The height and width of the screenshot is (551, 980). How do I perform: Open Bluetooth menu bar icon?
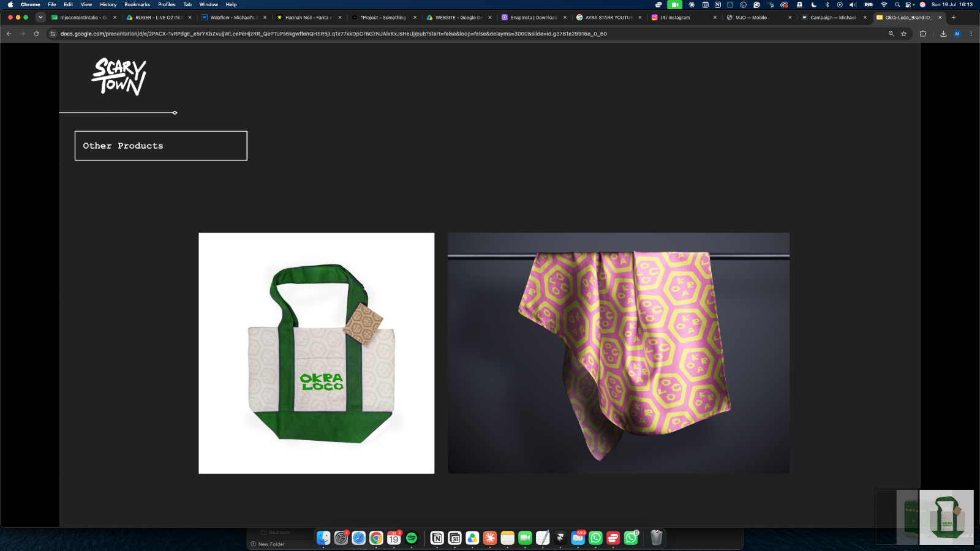point(827,4)
